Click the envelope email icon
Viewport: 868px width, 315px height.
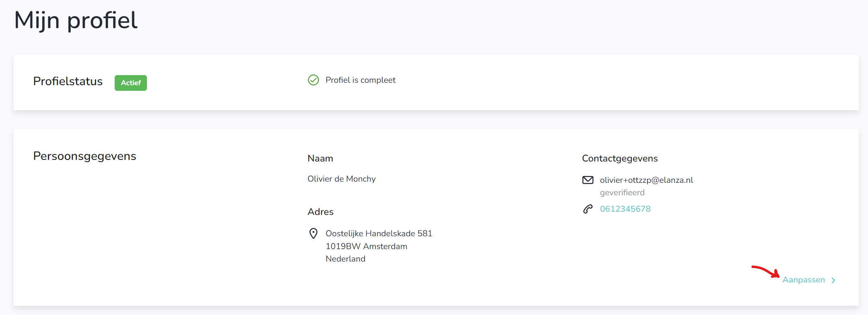[588, 180]
